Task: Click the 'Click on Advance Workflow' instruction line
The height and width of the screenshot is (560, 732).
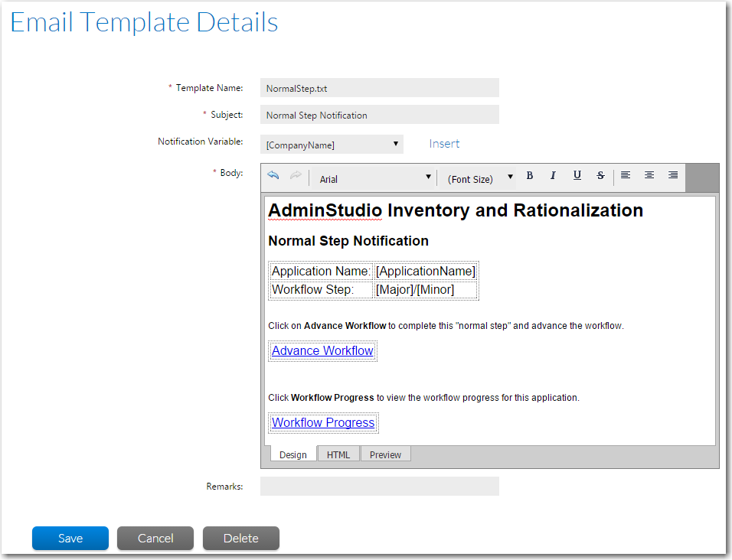Action: 446,325
